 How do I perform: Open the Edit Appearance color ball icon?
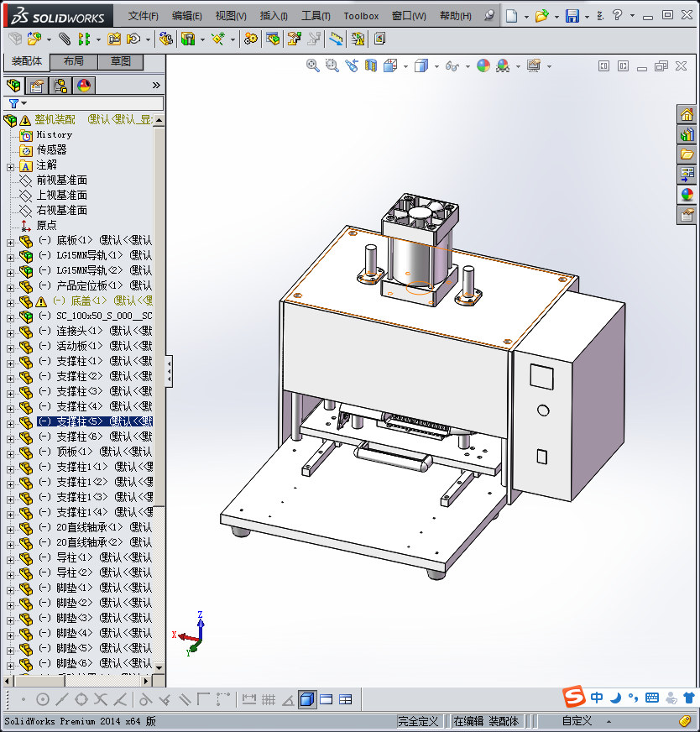click(x=483, y=65)
